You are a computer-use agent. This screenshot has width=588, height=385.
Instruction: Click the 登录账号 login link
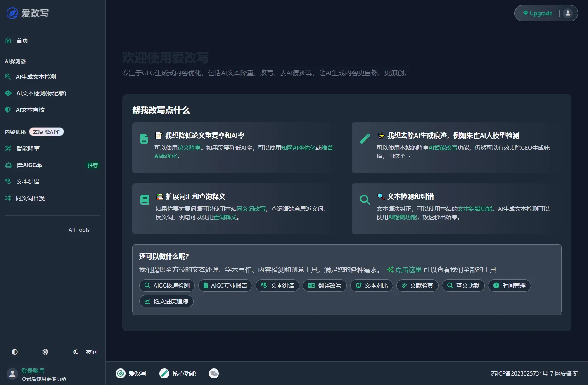[x=33, y=371]
